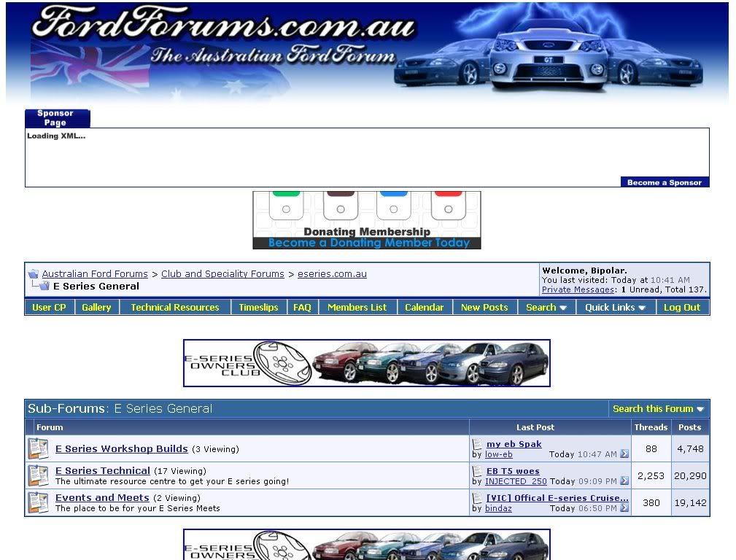Open the Events and Meets forum
This screenshot has width=736, height=560.
tap(102, 497)
